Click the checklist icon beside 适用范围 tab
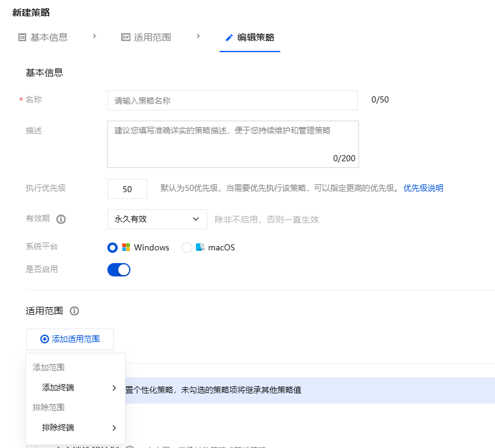Viewport: 495px width, 448px height. [126, 37]
